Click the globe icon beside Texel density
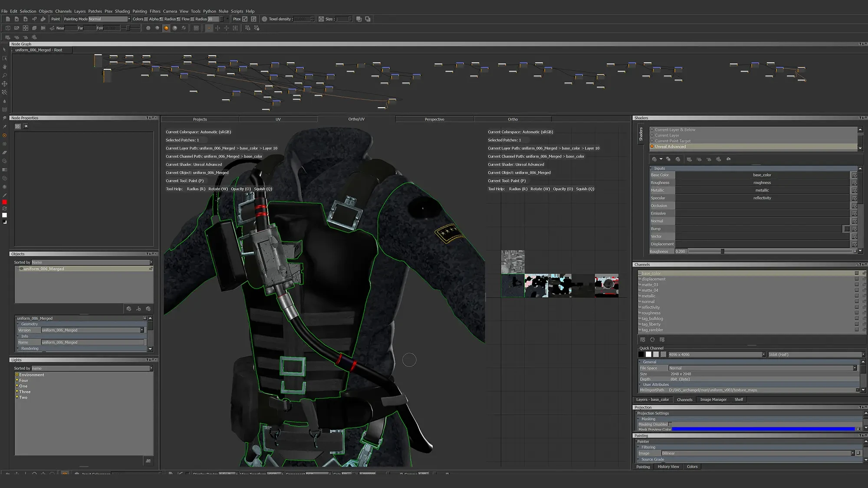Viewport: 868px width, 488px height. (x=264, y=19)
